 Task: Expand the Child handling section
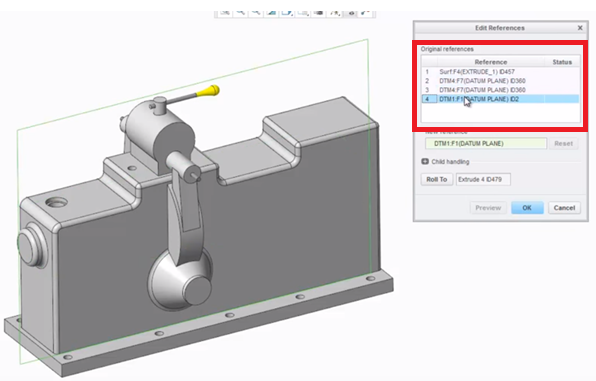point(425,162)
